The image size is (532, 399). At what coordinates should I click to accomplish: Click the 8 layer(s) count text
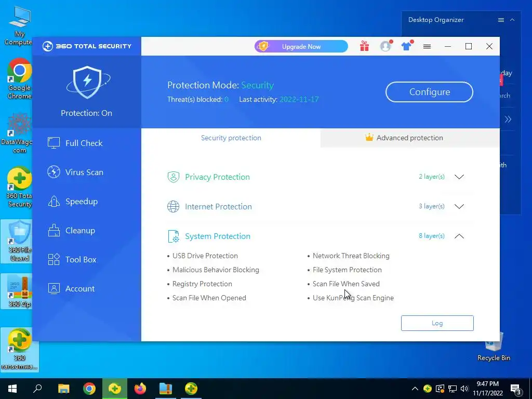pyautogui.click(x=432, y=236)
